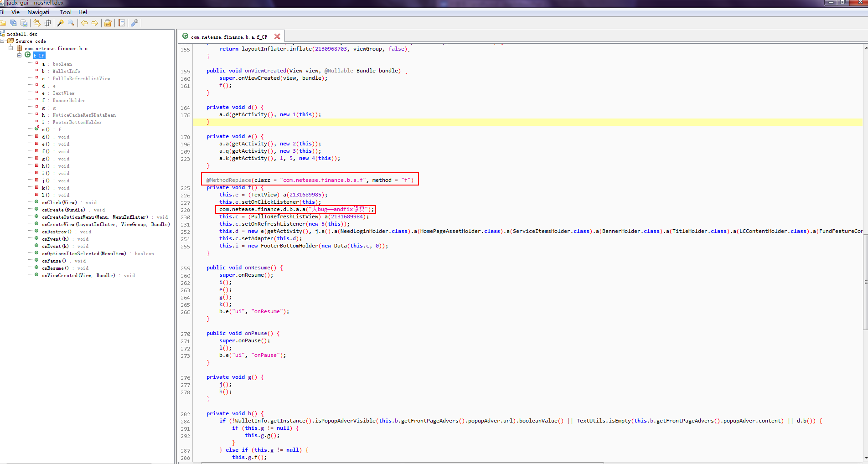Open Preferences wrench icon
The height and width of the screenshot is (464, 868).
coord(134,23)
